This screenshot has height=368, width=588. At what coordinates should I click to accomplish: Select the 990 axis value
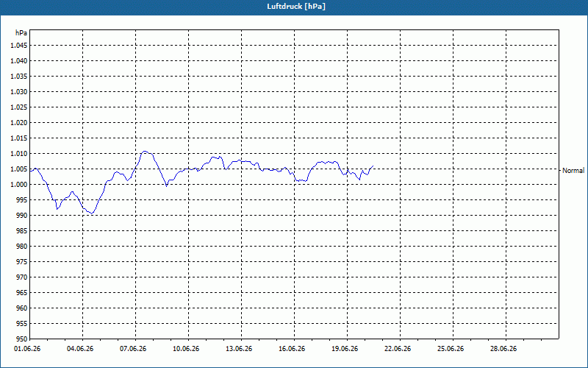point(23,215)
